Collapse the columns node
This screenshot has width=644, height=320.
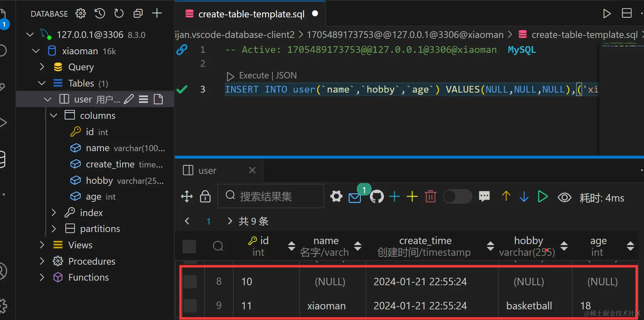pos(54,115)
